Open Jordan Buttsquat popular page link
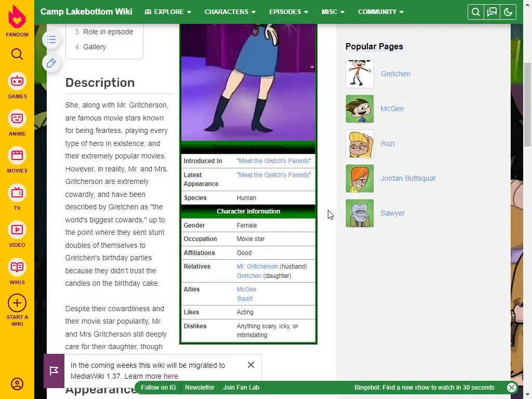532x399 pixels. 408,178
